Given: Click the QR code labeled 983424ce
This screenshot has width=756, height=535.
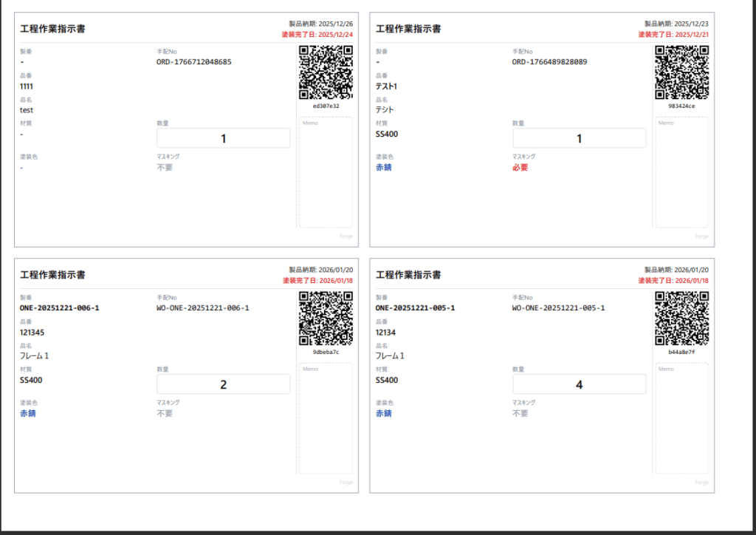Looking at the screenshot, I should (x=681, y=72).
